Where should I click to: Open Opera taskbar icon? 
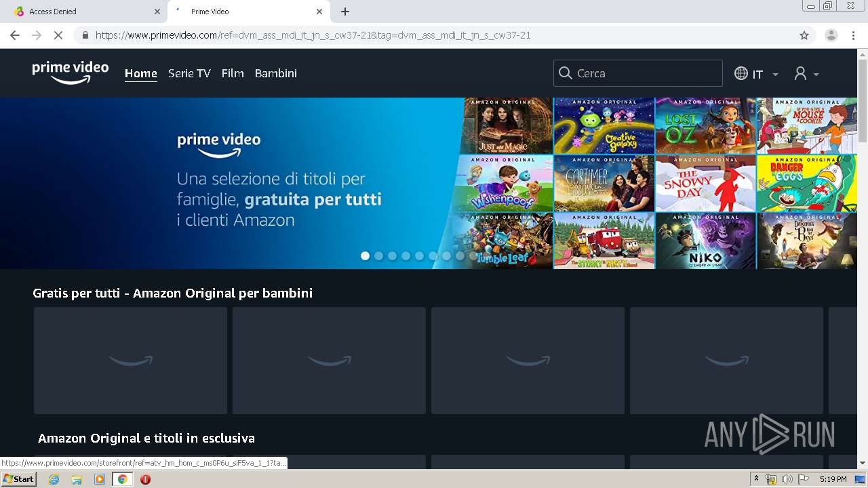pos(145,479)
